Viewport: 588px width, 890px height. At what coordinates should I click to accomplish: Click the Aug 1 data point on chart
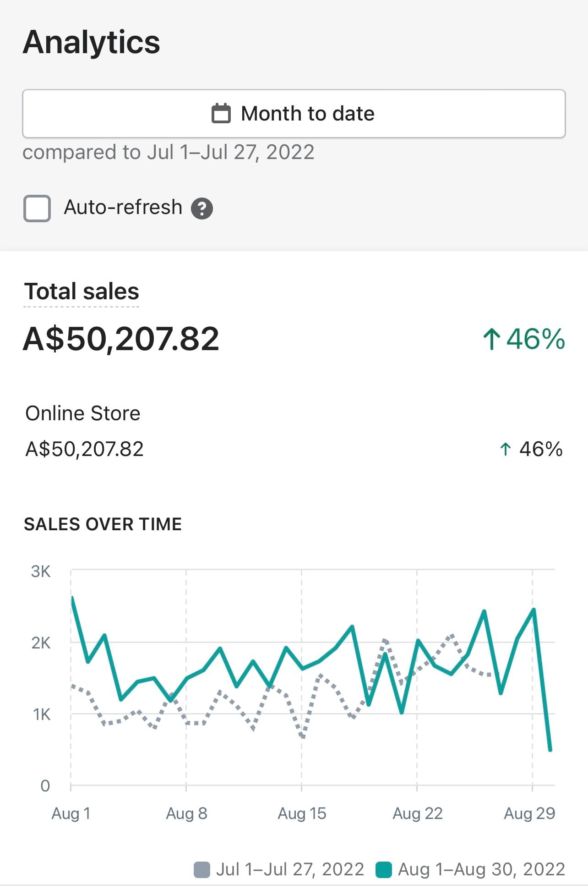(x=73, y=598)
